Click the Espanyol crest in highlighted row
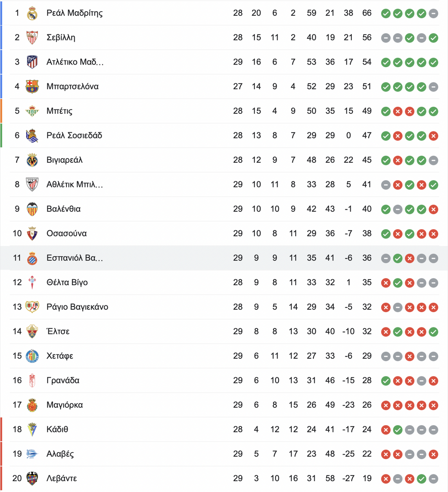The height and width of the screenshot is (492, 448). [32, 258]
